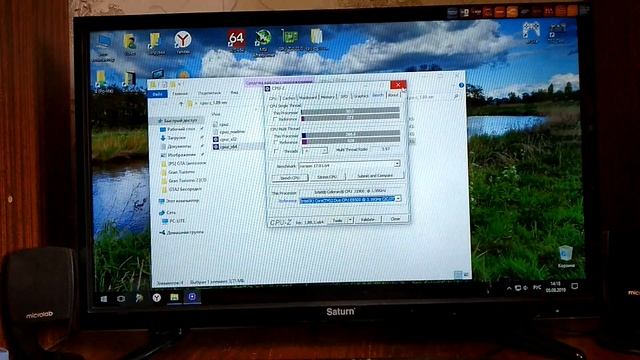Click Single Thread This Processor score bar
The height and width of the screenshot is (360, 640).
[350, 110]
